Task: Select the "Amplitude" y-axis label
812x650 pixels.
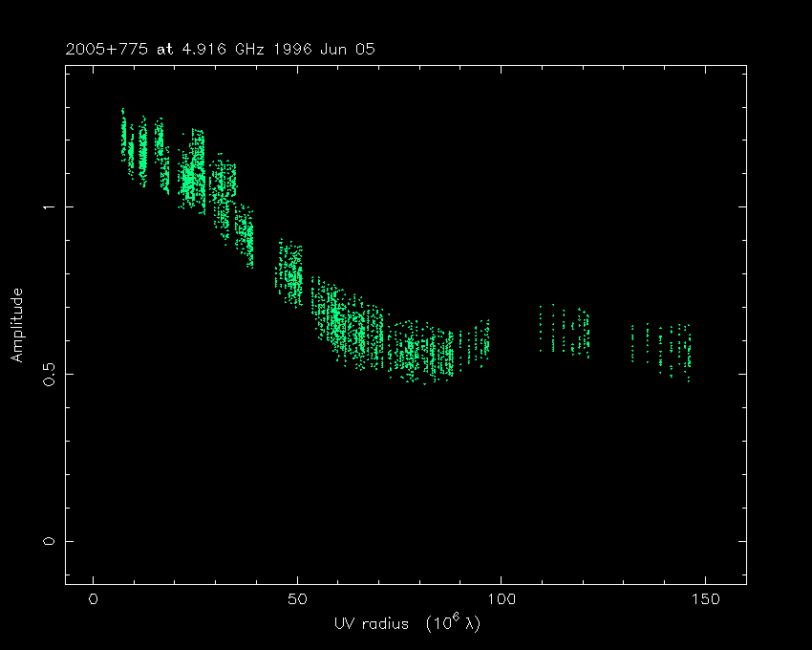Action: click(x=16, y=326)
